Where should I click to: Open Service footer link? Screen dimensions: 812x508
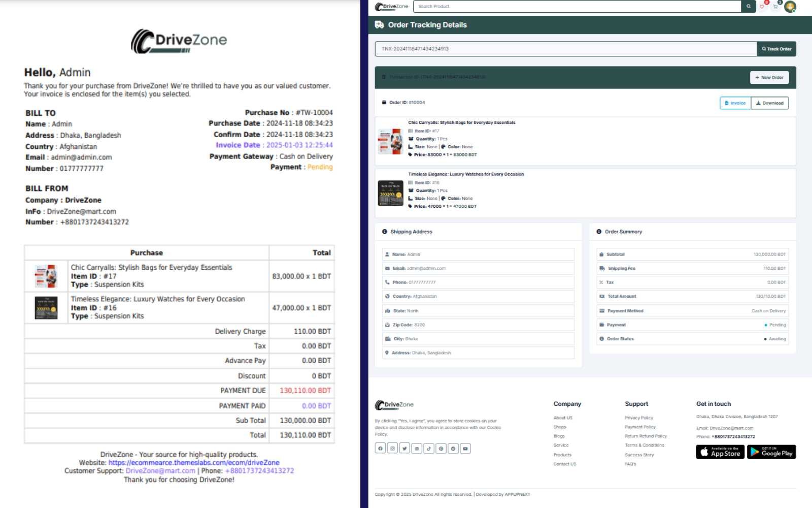coord(561,446)
